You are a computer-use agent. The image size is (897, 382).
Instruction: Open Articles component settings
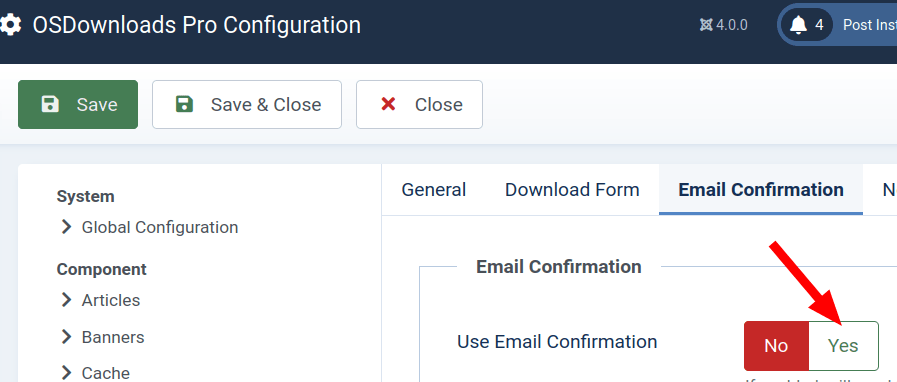coord(111,300)
